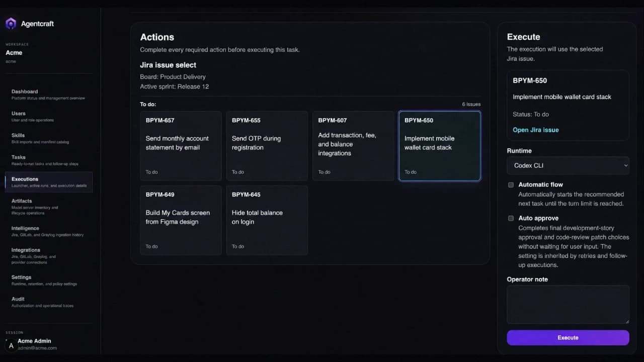The width and height of the screenshot is (644, 362).
Task: Click the 'Status: To do' text
Action: [x=531, y=114]
